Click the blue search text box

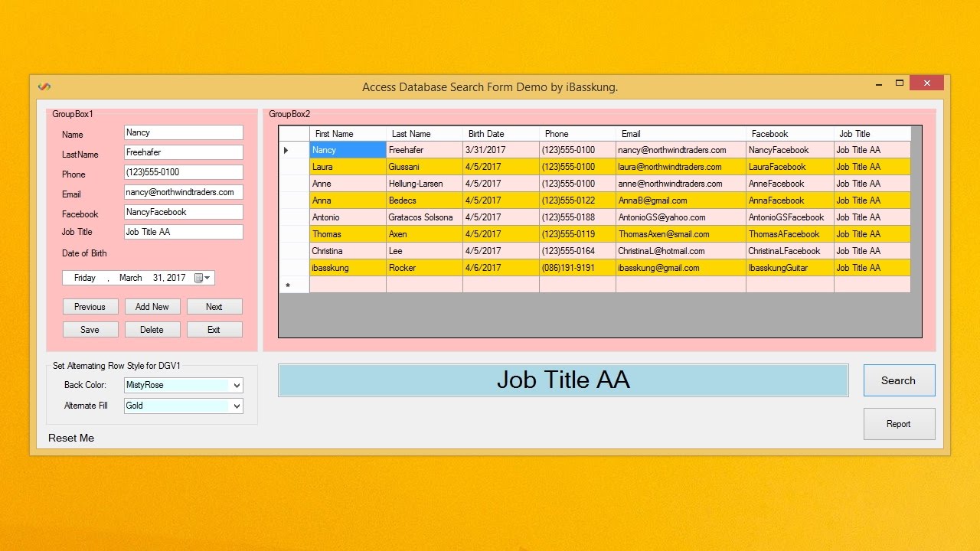click(563, 380)
